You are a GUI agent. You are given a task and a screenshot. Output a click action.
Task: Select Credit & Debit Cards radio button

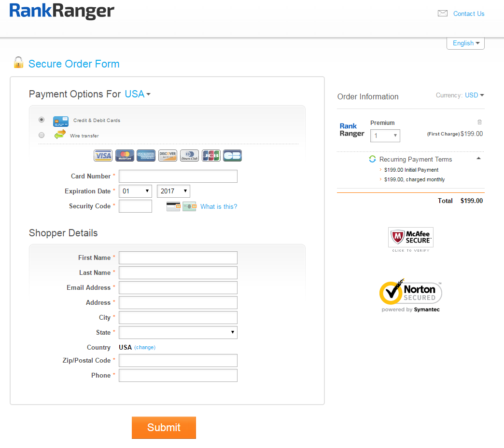(x=42, y=120)
